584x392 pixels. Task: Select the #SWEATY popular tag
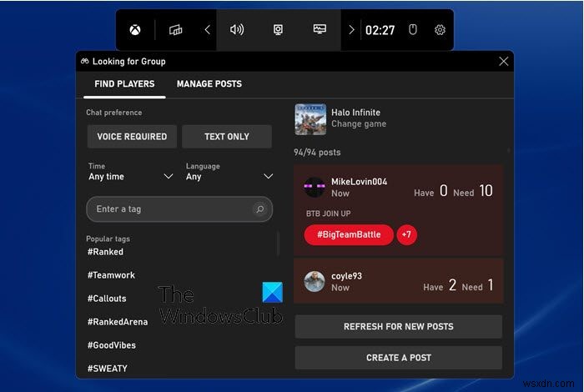[x=108, y=369]
